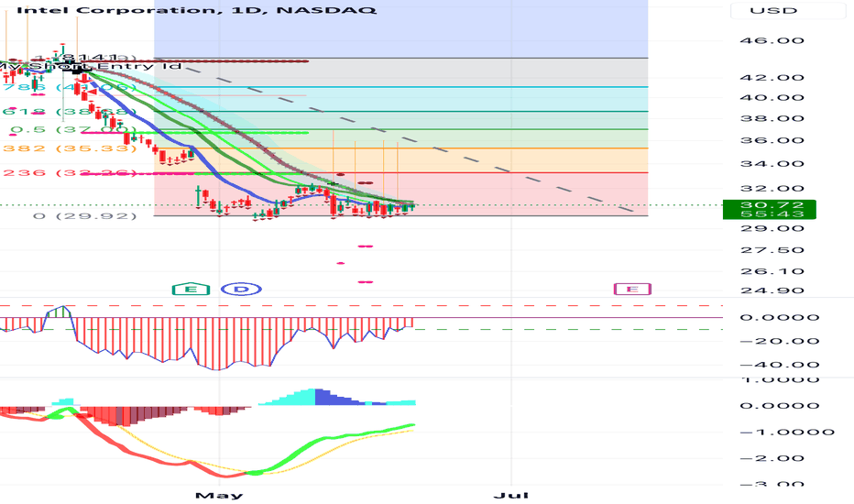Viewport: 854px width, 504px height.
Task: Click the 27.50 price axis label
Action: coord(772,250)
